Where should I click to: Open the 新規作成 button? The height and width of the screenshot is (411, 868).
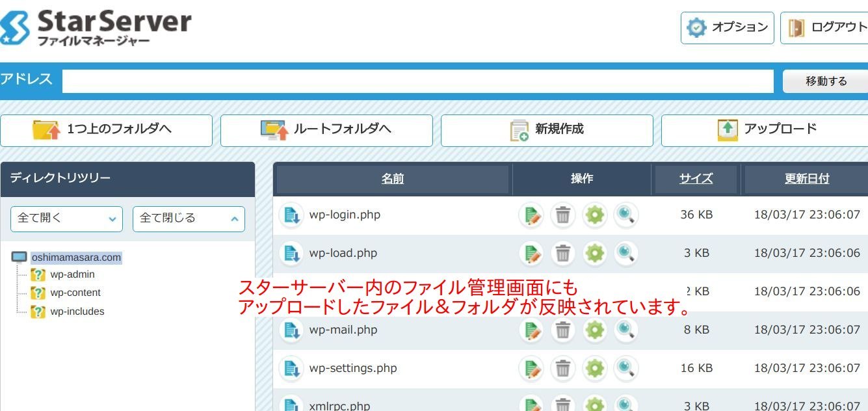click(x=547, y=131)
